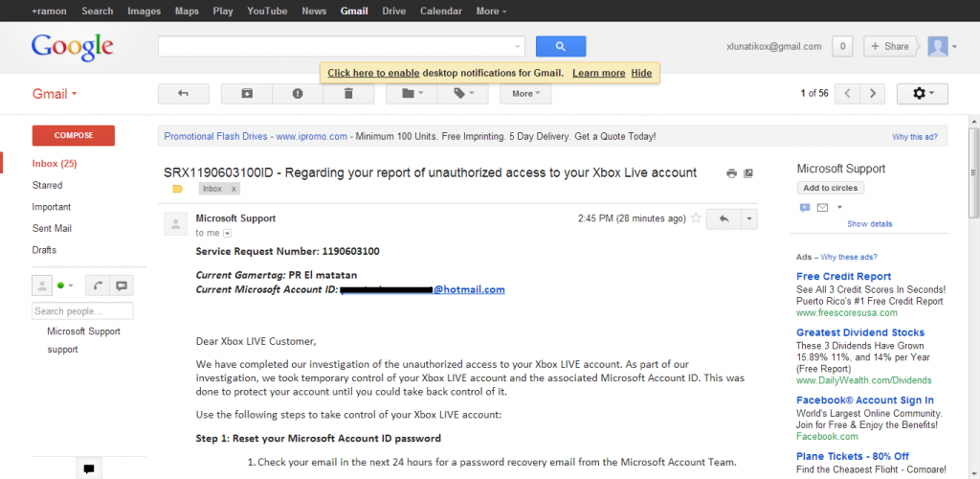Hide the desktop notifications banner
Image resolution: width=980 pixels, height=479 pixels.
click(x=641, y=73)
